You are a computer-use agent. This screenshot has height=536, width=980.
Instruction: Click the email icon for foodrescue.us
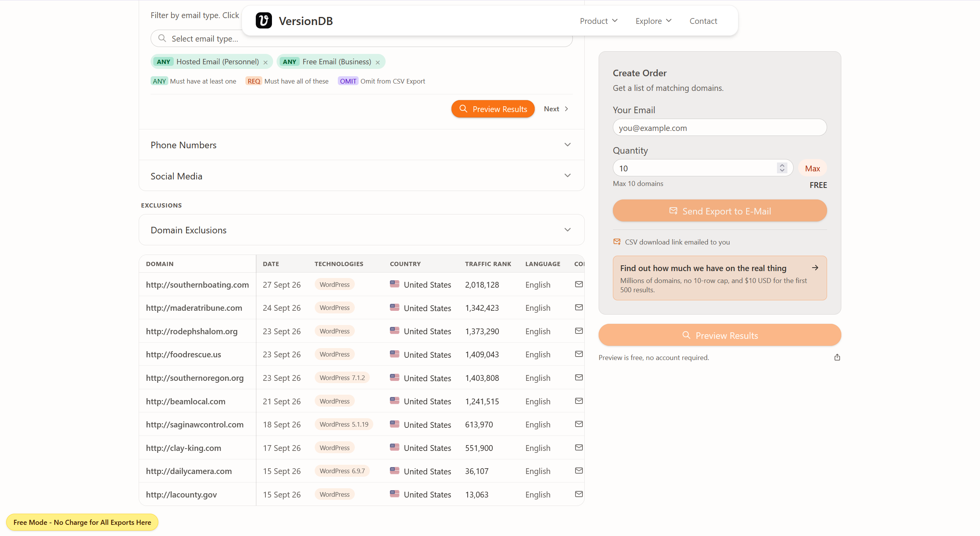(x=579, y=354)
